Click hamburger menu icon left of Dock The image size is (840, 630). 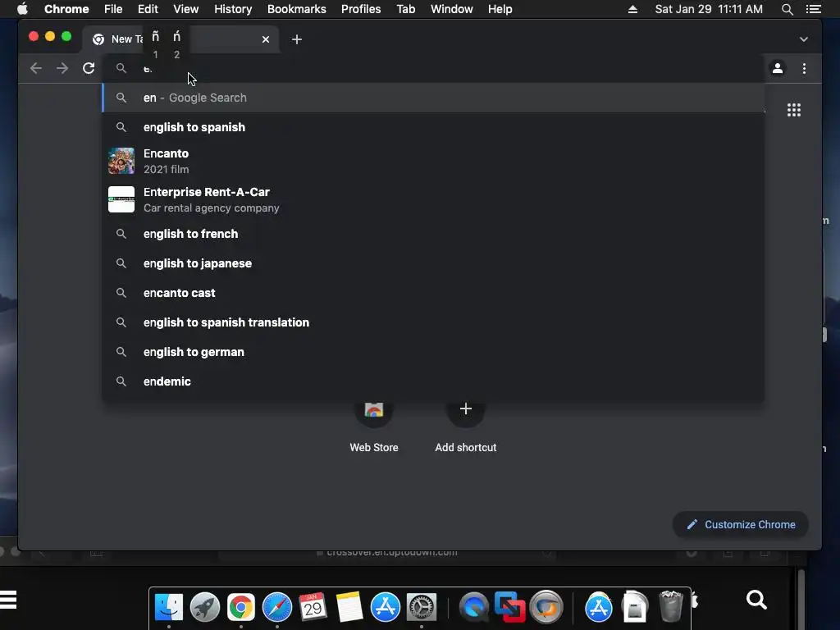[8, 600]
